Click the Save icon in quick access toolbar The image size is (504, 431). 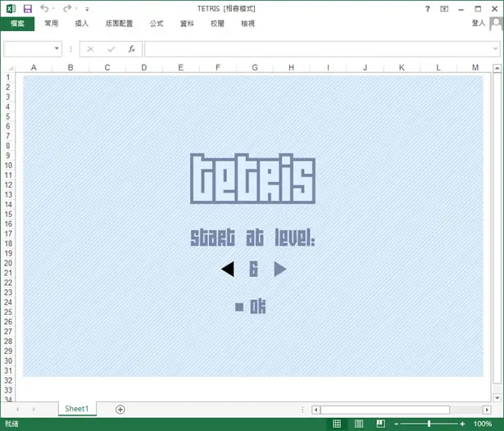click(x=28, y=9)
